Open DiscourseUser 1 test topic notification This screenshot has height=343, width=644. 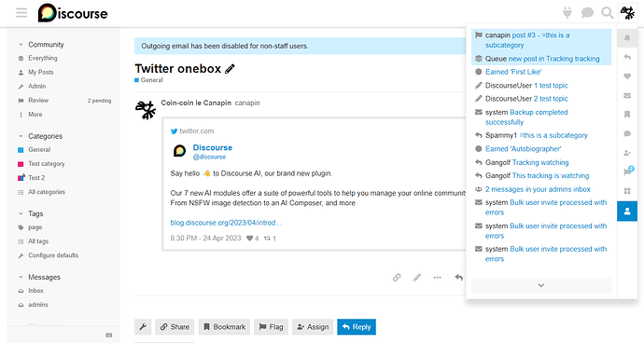coord(541,86)
